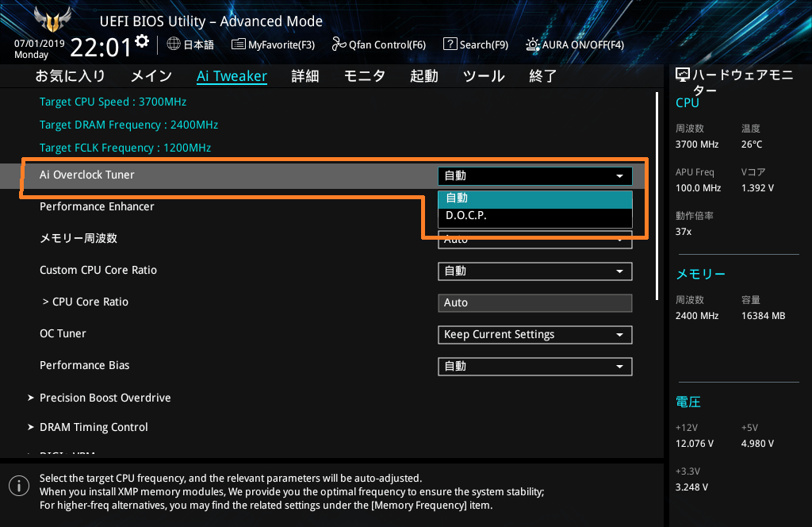Select 自動 in the open dropdown list

535,198
